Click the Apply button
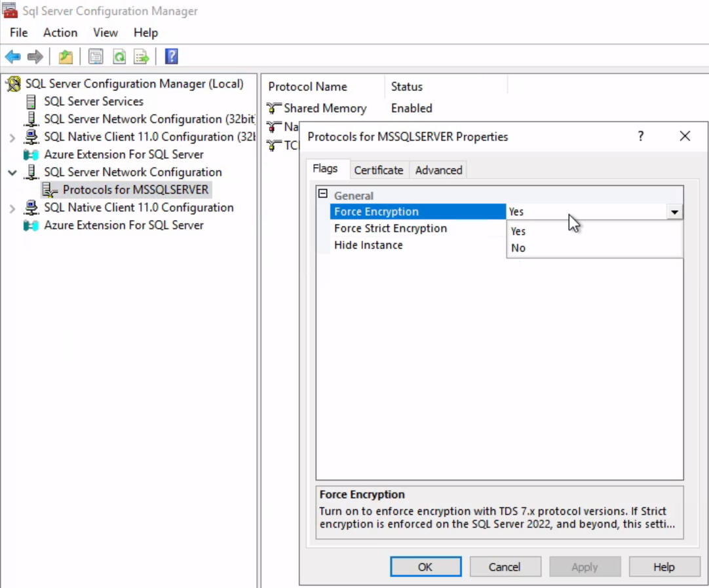This screenshot has width=709, height=588. point(584,567)
